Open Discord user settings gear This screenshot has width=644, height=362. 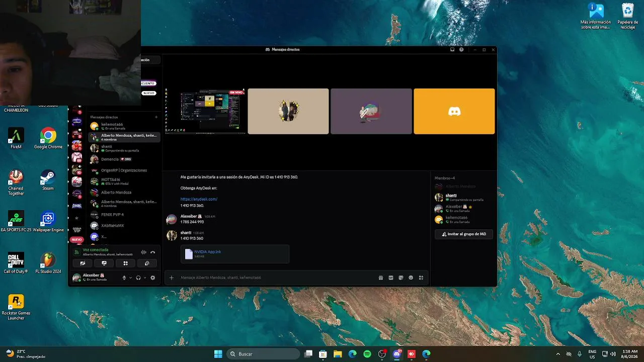point(153,278)
